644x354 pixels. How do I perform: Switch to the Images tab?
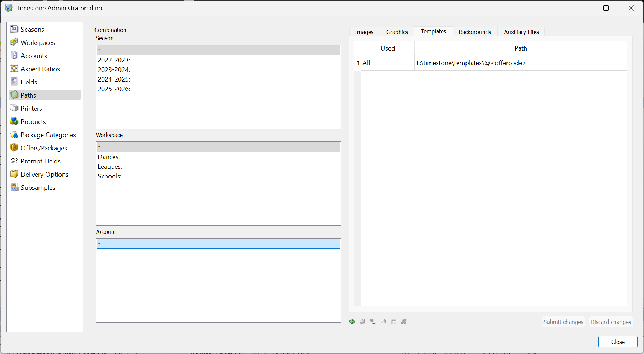click(x=364, y=32)
